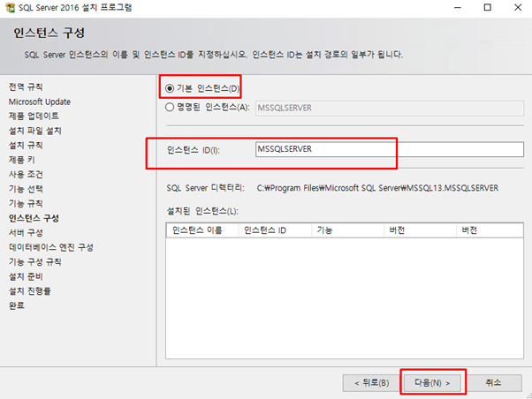
Task: Click the 인스턴스 이름 column header
Action: click(x=202, y=230)
